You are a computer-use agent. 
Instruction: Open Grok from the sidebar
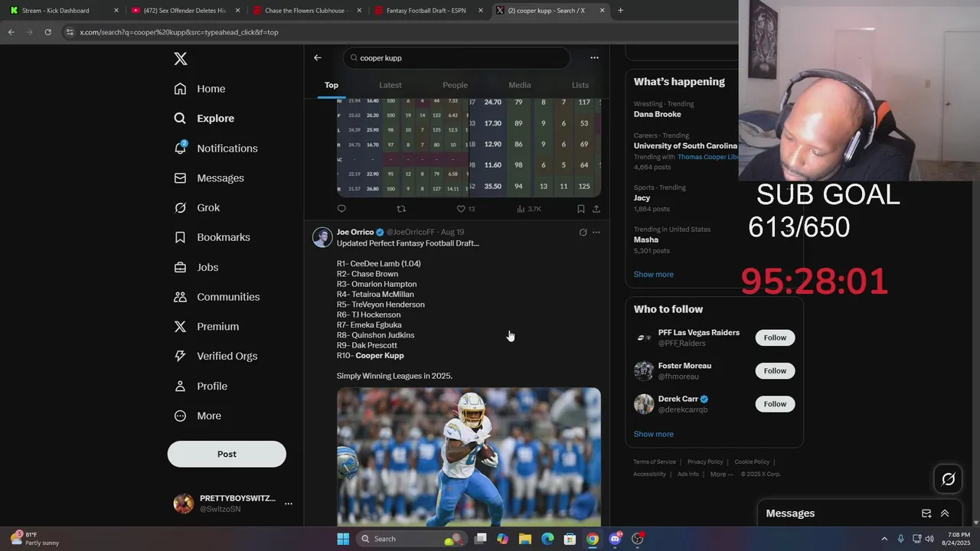click(197, 207)
